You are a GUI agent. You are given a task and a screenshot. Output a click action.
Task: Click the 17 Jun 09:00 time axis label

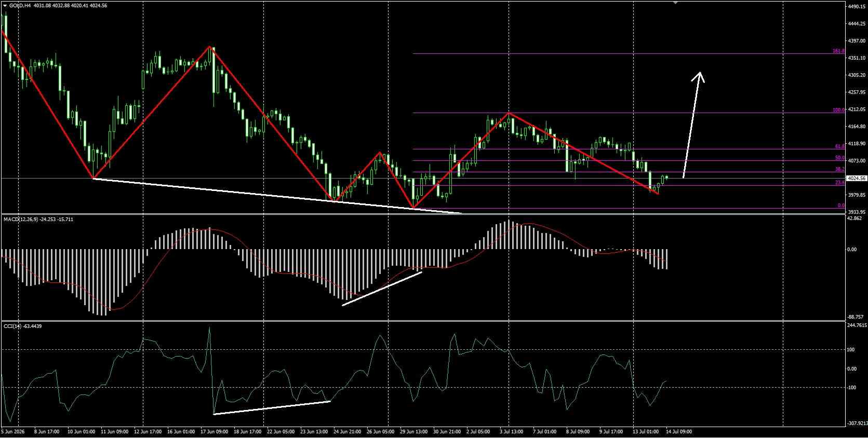tap(214, 431)
